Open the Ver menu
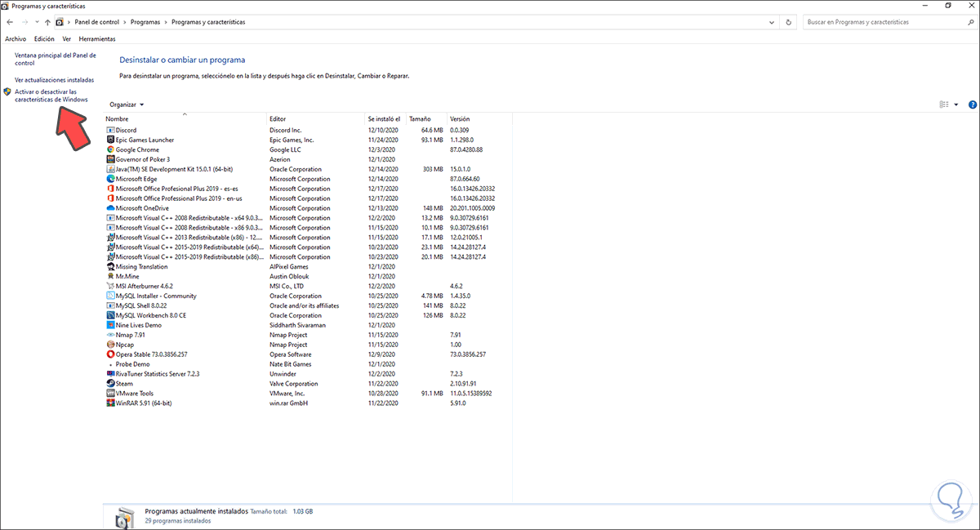Screen dimensions: 980x530 [x=67, y=38]
